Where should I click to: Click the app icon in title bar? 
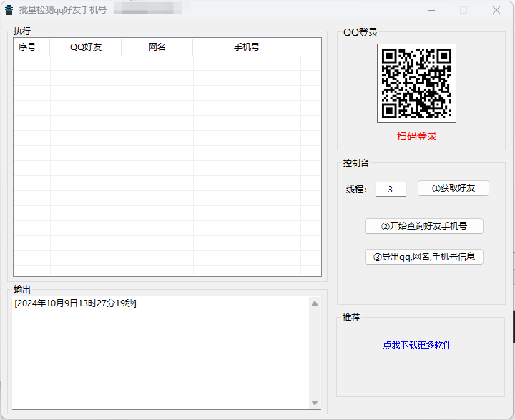(9, 10)
